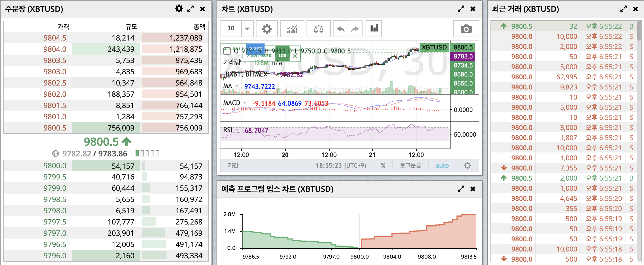Image resolution: width=644 pixels, height=265 pixels.
Task: Toggle log scale (로그눈금) on the chart
Action: pos(410,166)
